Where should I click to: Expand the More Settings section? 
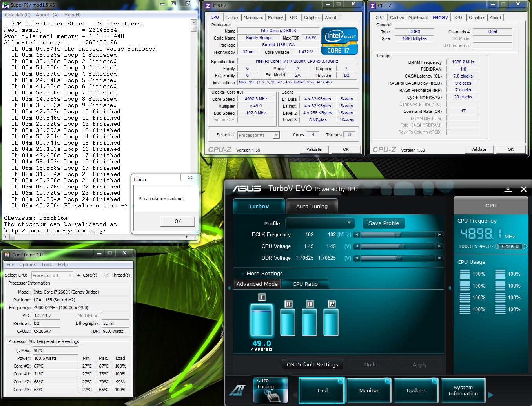coord(265,274)
